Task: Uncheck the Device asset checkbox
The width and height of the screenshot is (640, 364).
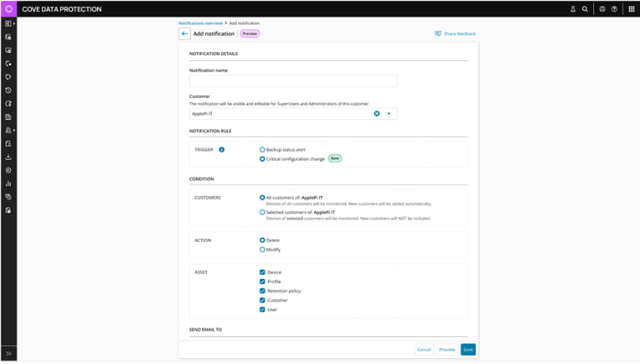Action: (262, 271)
